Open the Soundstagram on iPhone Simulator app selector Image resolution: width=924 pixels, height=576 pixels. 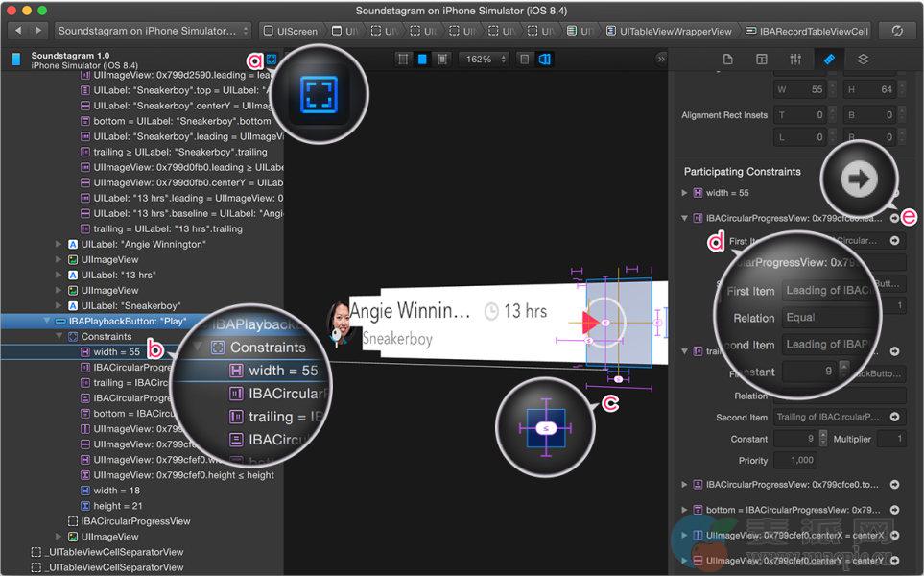[x=153, y=31]
